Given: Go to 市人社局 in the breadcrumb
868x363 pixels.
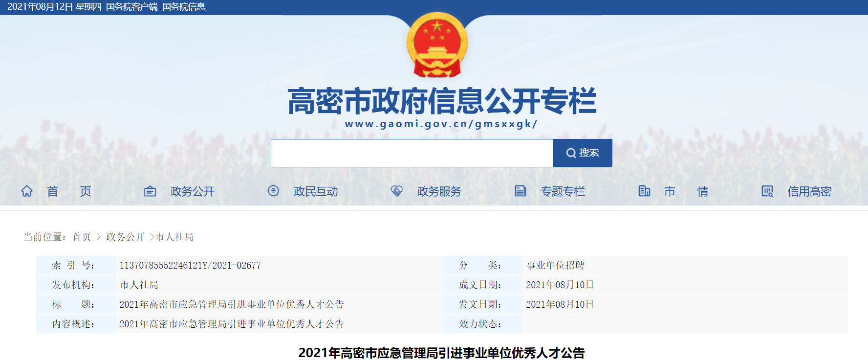Looking at the screenshot, I should pyautogui.click(x=174, y=237).
